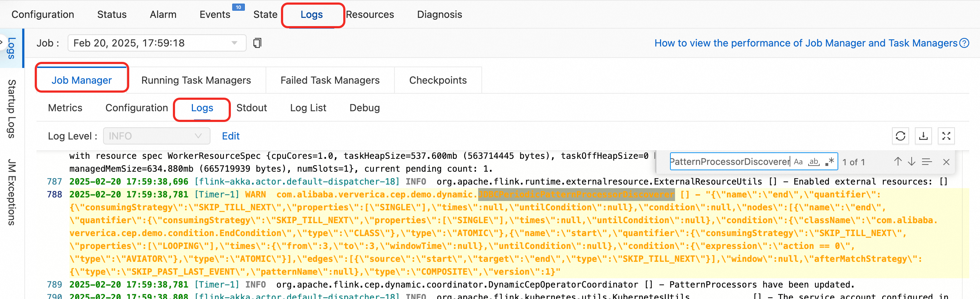980x299 pixels.
Task: Open the Diagnosis tab
Action: 440,14
